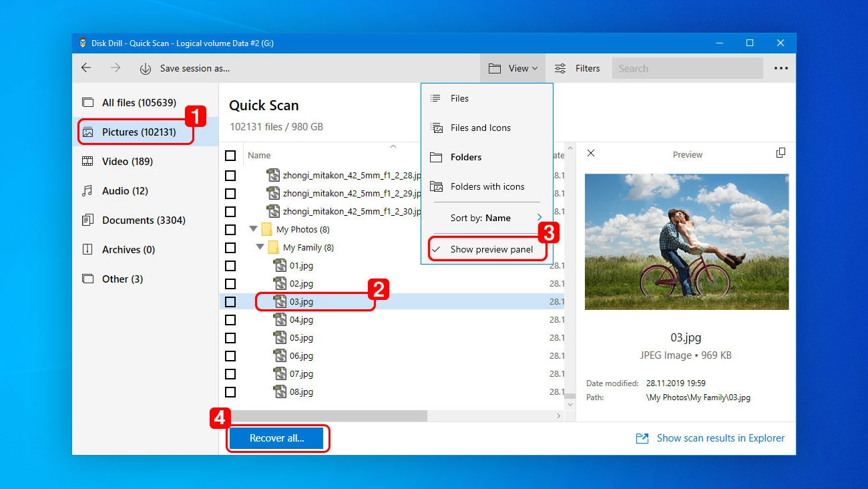868x489 pixels.
Task: Check the box for zhongi_mitakon f1_2_30 file
Action: (230, 212)
